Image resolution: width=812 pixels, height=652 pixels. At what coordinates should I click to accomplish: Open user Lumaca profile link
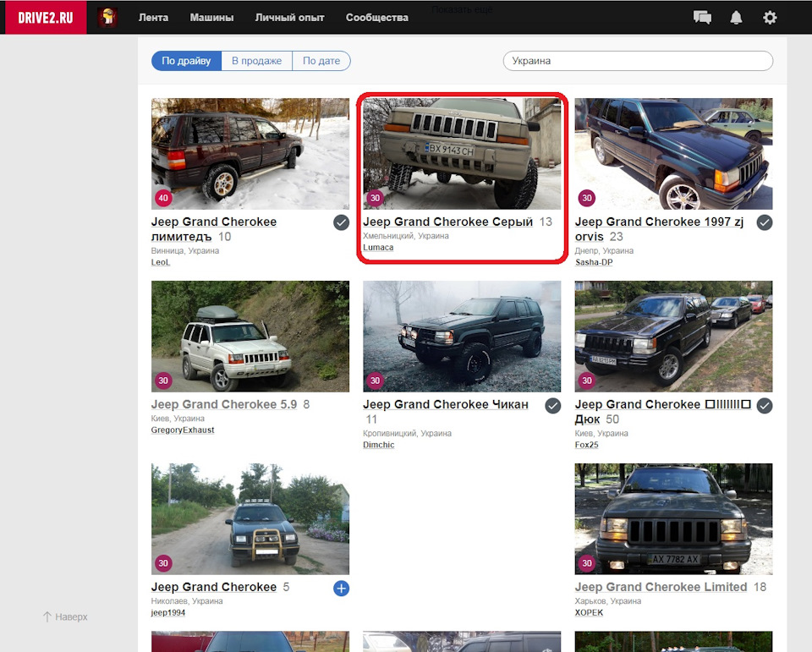coord(378,247)
